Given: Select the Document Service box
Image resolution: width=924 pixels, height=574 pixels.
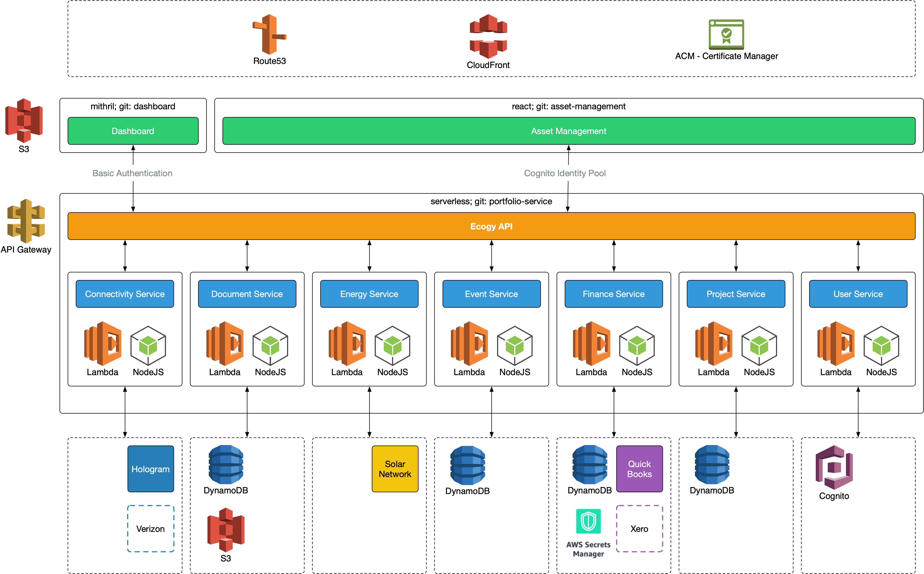Looking at the screenshot, I should 247,294.
